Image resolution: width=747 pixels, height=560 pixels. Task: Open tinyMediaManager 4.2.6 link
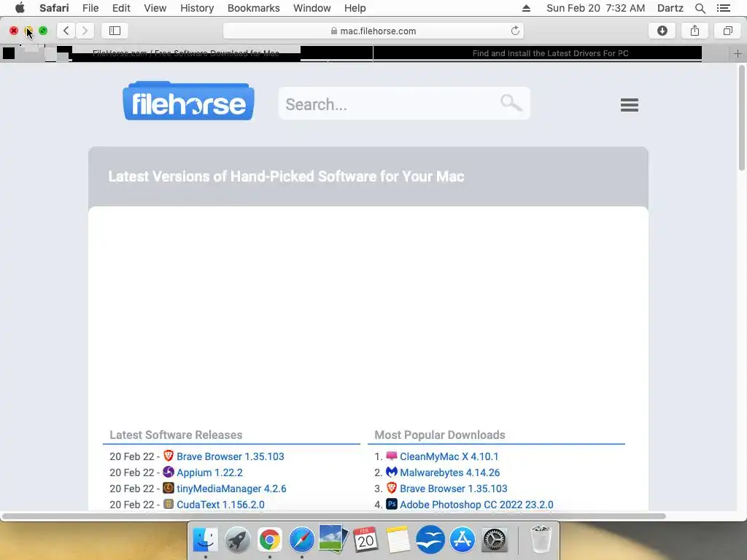(x=231, y=489)
